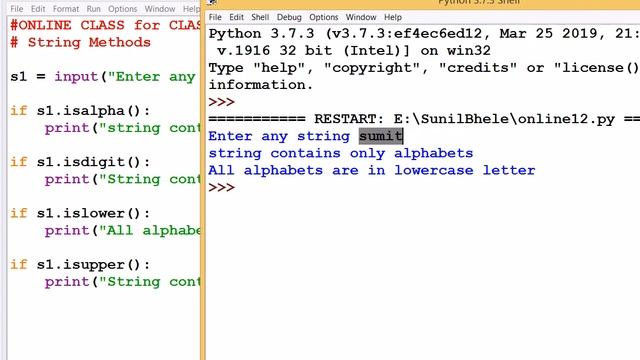Click the 'if s1.isupper():' line in editor
Image resolution: width=640 pixels, height=360 pixels.
click(80, 265)
